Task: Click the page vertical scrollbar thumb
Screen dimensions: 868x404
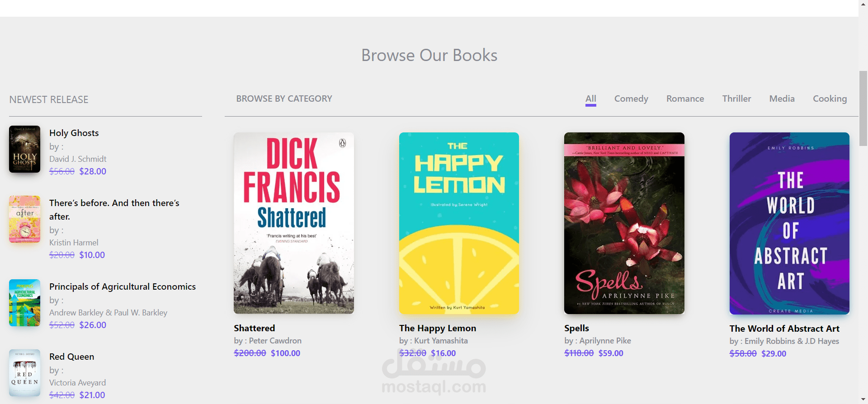Action: [x=863, y=108]
